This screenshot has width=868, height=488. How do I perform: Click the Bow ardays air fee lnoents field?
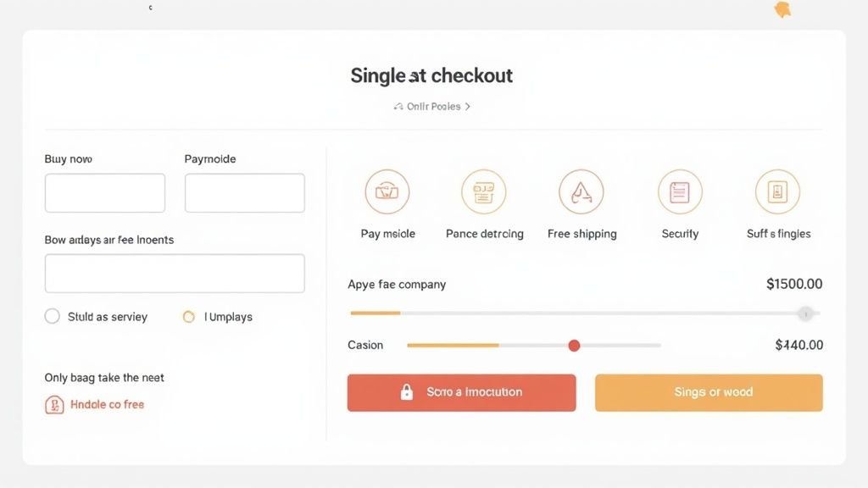[x=174, y=273]
